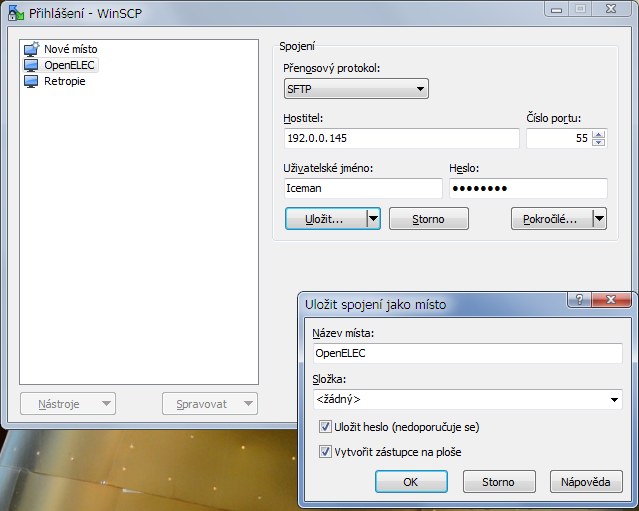
Task: Open Nápověda help button
Action: click(586, 482)
